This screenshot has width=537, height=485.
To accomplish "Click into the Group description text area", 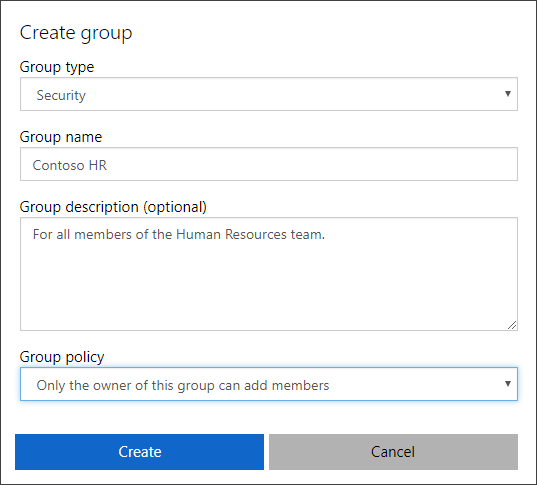I will [x=269, y=274].
